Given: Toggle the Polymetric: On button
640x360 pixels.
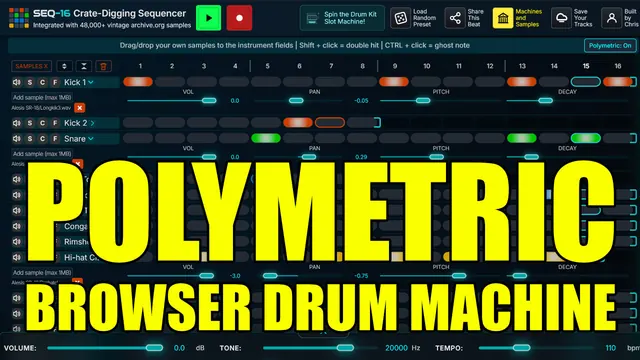Looking at the screenshot, I should tap(610, 45).
